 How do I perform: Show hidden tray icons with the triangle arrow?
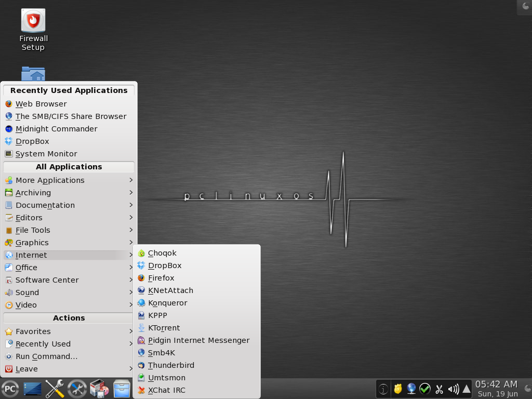click(x=467, y=389)
